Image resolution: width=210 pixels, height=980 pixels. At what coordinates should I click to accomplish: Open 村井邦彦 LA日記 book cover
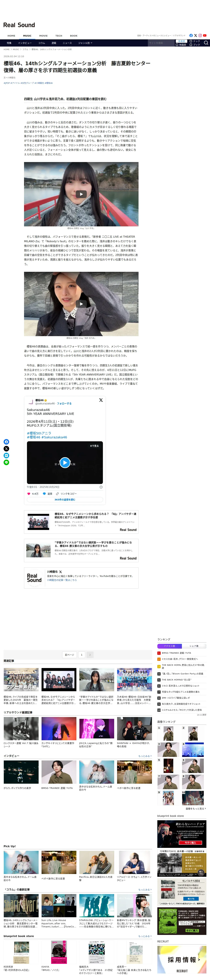pyautogui.click(x=21, y=952)
